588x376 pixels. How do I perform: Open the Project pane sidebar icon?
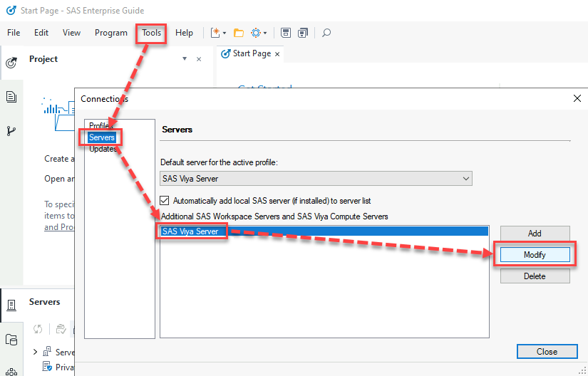(11, 63)
